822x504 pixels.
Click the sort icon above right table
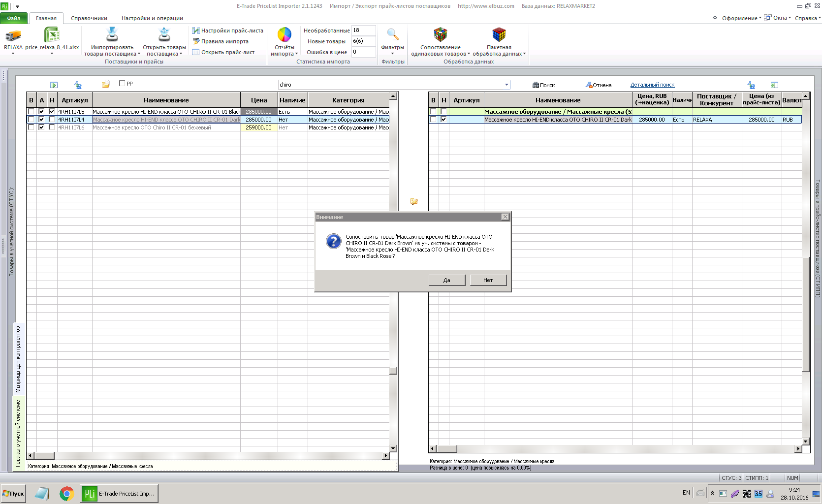tap(751, 85)
